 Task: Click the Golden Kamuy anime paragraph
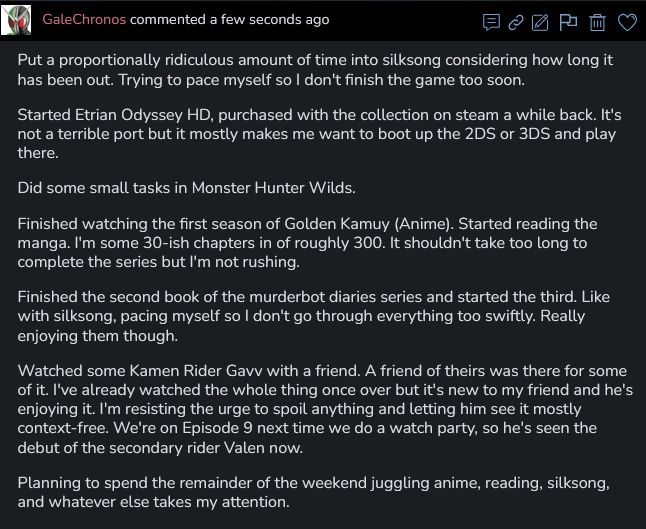tap(307, 243)
